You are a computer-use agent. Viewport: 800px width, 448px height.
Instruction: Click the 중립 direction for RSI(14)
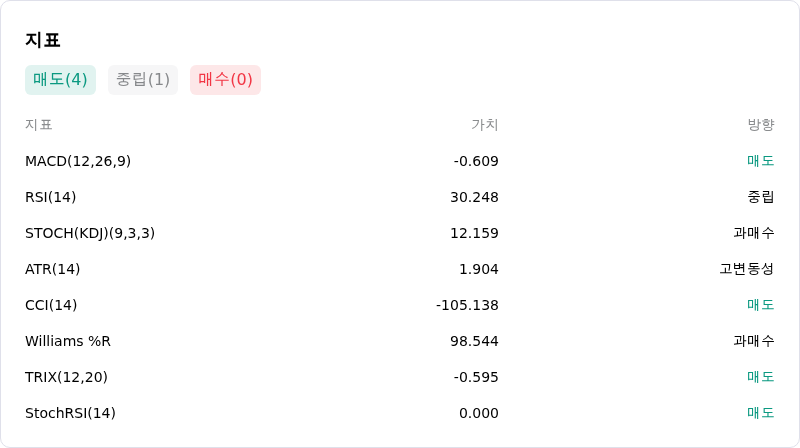tap(761, 197)
